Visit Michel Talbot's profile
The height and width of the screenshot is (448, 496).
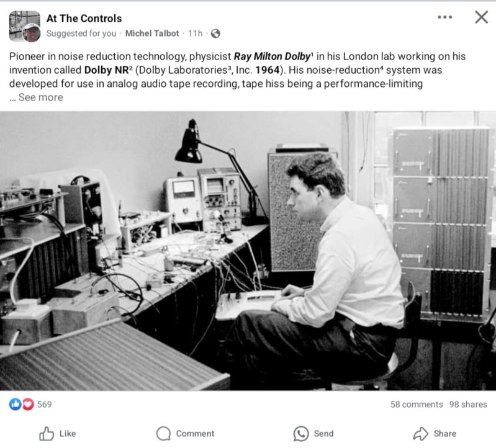click(152, 34)
